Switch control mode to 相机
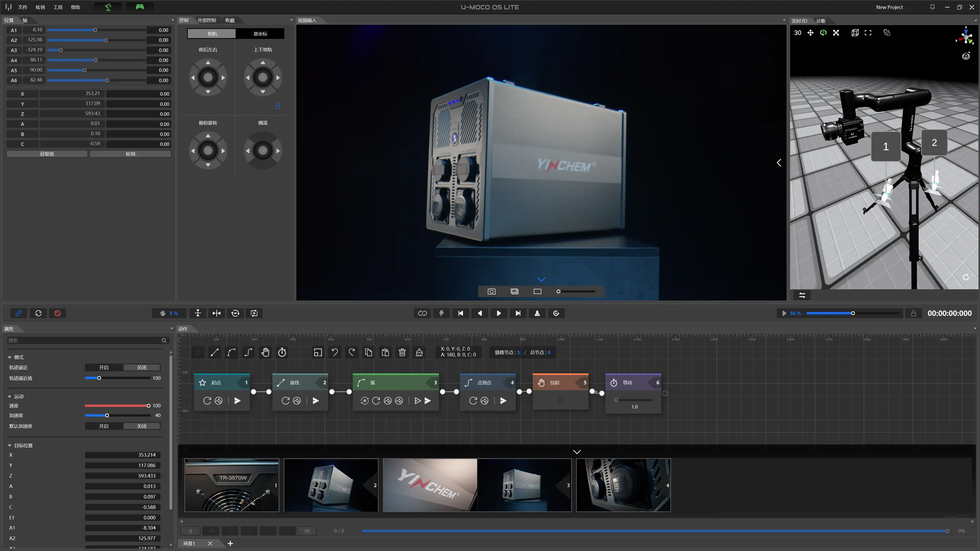Viewport: 980px width, 551px height. 212,34
